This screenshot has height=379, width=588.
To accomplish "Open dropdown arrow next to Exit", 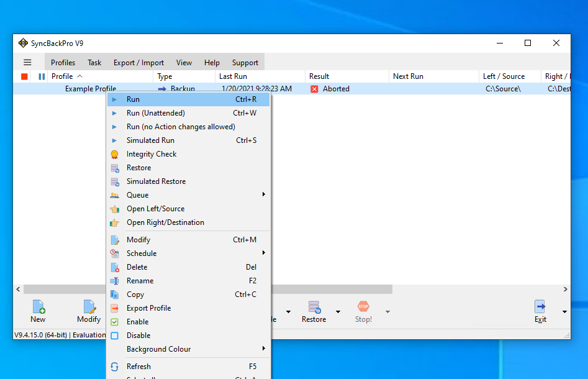I will (564, 312).
